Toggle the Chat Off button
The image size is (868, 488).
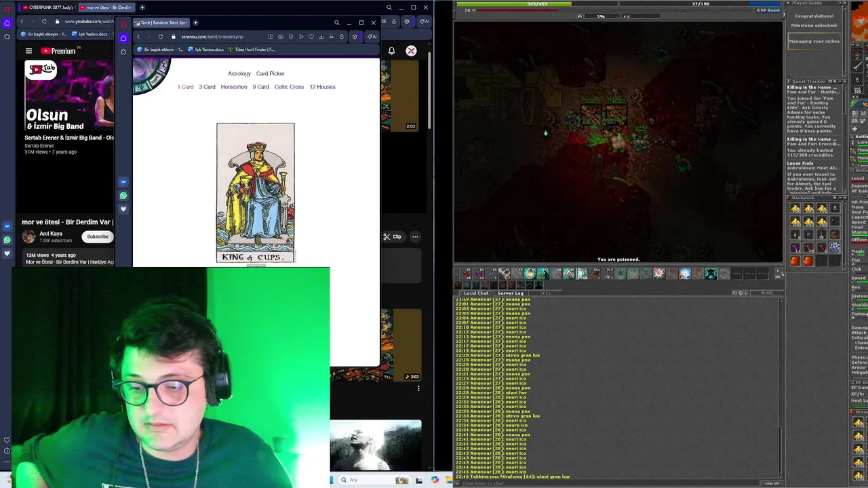(772, 483)
